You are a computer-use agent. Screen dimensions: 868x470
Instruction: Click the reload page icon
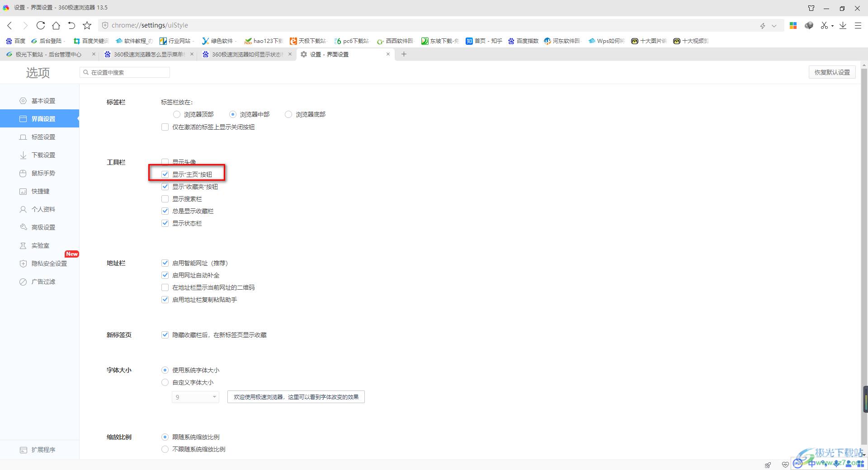point(41,25)
